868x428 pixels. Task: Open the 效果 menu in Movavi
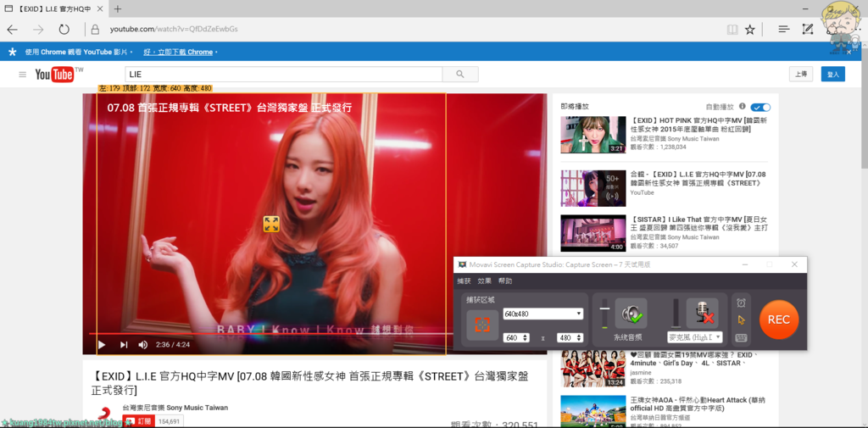pyautogui.click(x=484, y=281)
